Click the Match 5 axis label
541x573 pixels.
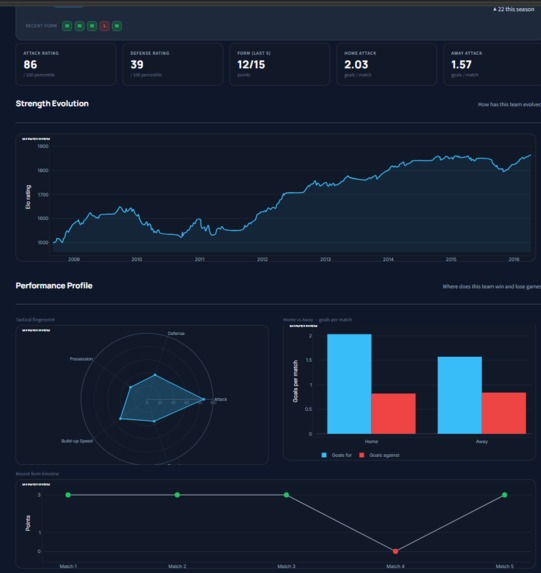pyautogui.click(x=504, y=566)
